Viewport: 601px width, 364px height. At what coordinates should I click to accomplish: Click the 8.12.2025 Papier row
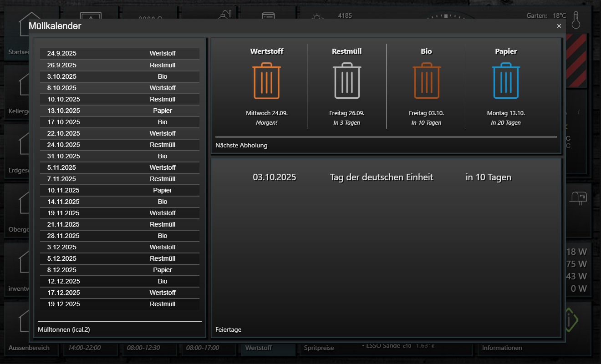point(119,270)
